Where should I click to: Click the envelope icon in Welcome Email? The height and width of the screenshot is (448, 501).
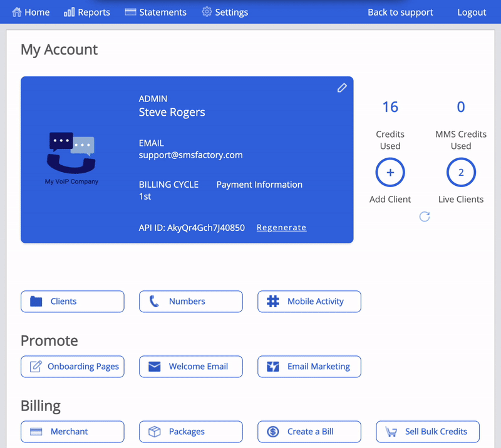tap(155, 366)
